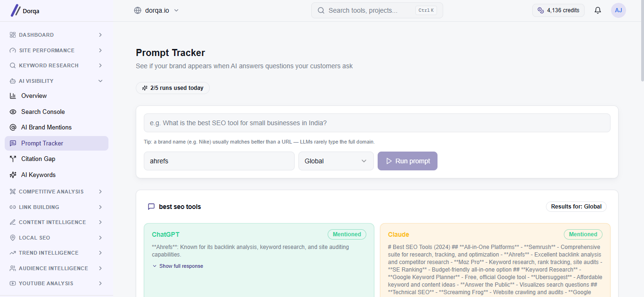The image size is (644, 297).
Task: Select Prompt Tracker in sidebar
Action: coord(57,143)
